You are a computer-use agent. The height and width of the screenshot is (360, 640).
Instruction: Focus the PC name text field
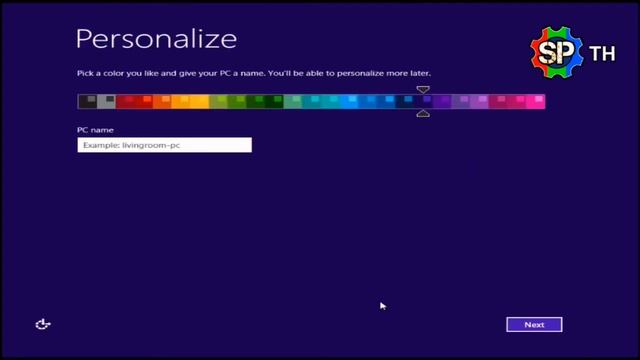pyautogui.click(x=164, y=145)
